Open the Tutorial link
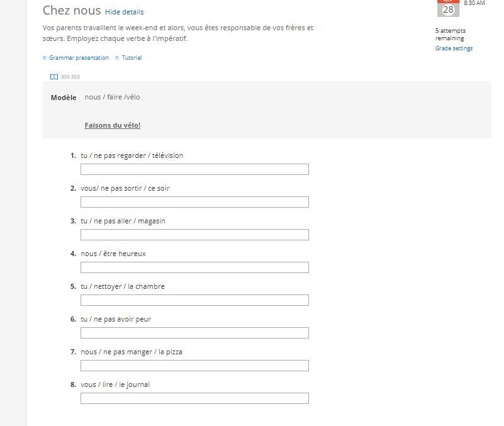Viewport: 504px width, 426px height. (x=132, y=58)
